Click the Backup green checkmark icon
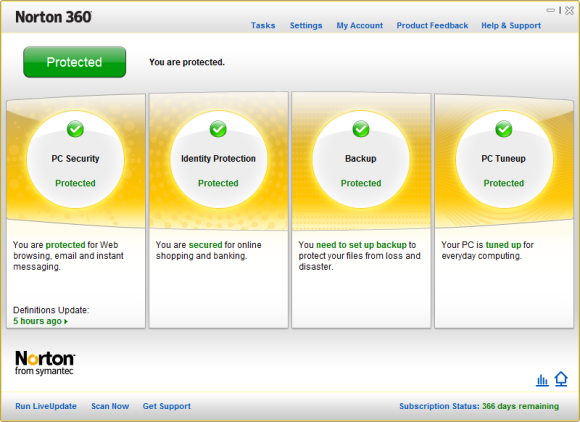Viewport: 580px width, 422px height. tap(361, 129)
